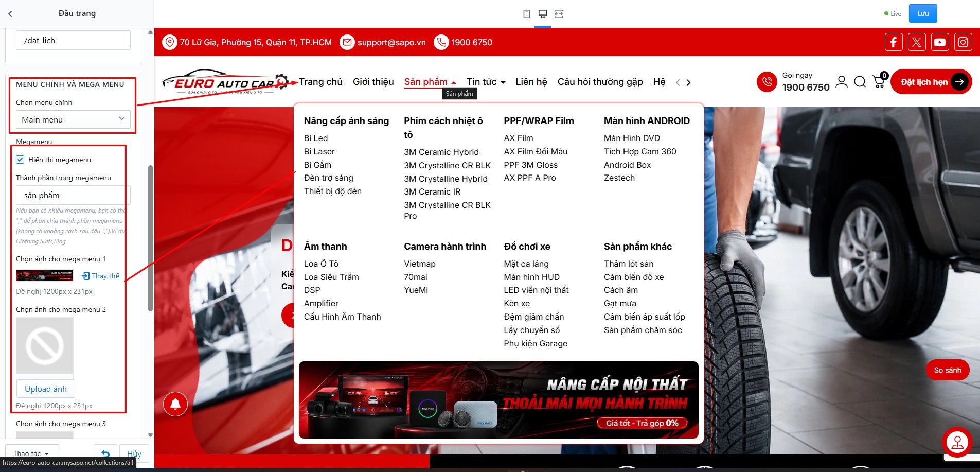Click the undo arrow button
Screen dimensions: 980x472
click(x=105, y=453)
